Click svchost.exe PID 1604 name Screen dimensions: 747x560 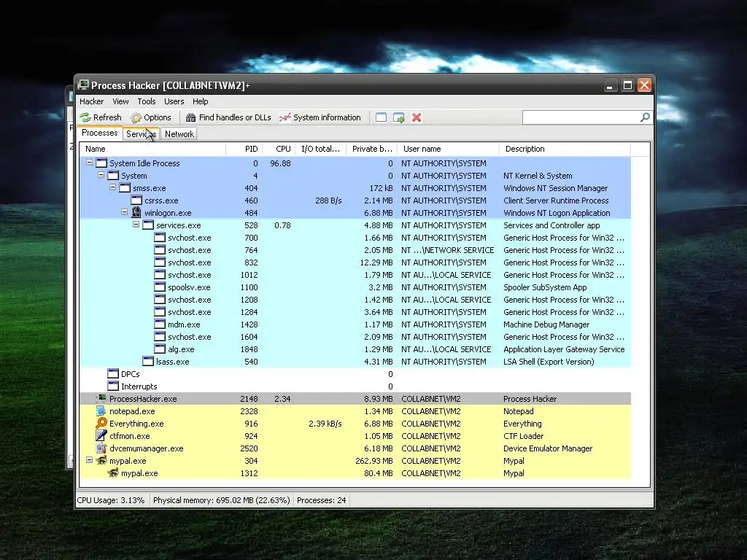(189, 337)
